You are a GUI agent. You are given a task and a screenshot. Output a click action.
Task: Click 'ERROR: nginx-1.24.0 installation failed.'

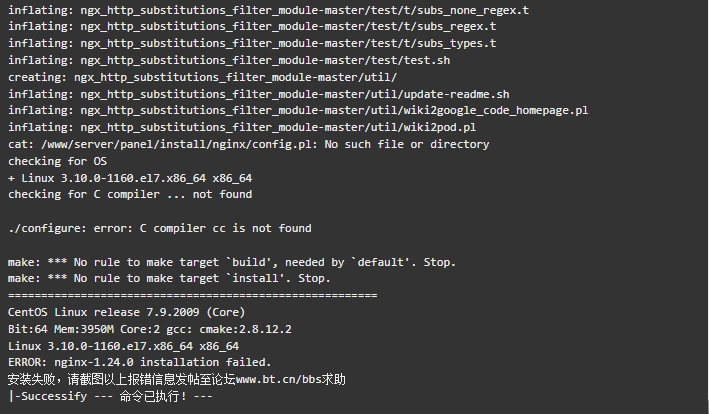140,362
